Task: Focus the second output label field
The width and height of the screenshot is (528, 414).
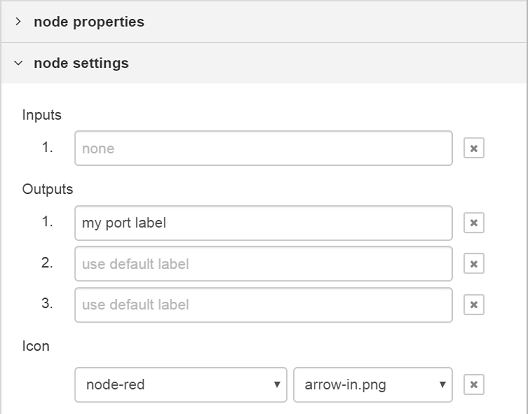Action: click(263, 264)
